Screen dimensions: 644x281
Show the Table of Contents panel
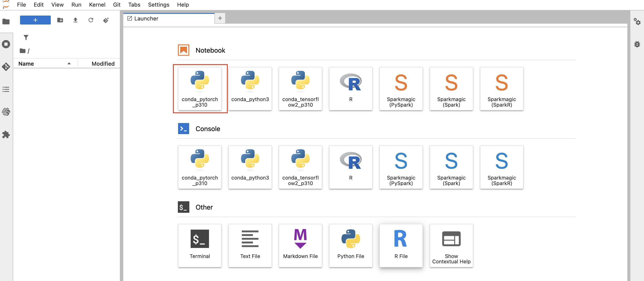6,89
